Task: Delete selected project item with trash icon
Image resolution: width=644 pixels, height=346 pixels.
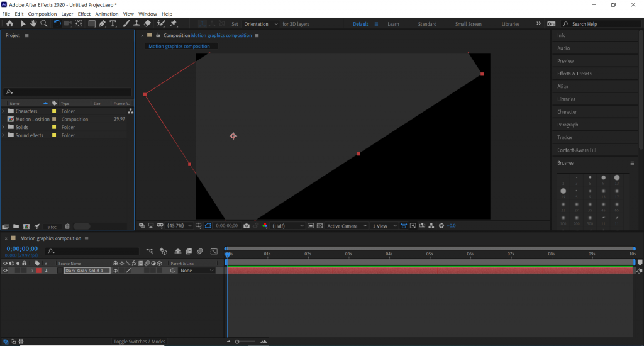Action: point(67,226)
